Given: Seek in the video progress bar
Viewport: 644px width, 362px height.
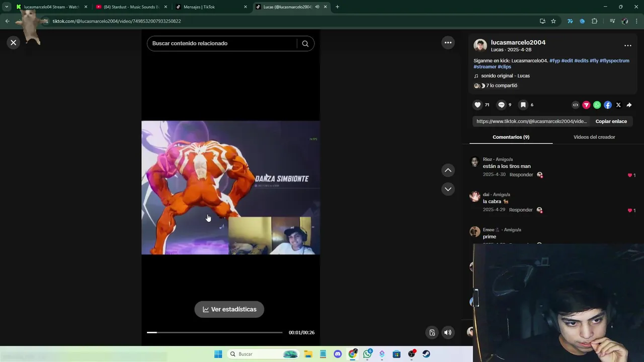Looking at the screenshot, I should [214, 332].
